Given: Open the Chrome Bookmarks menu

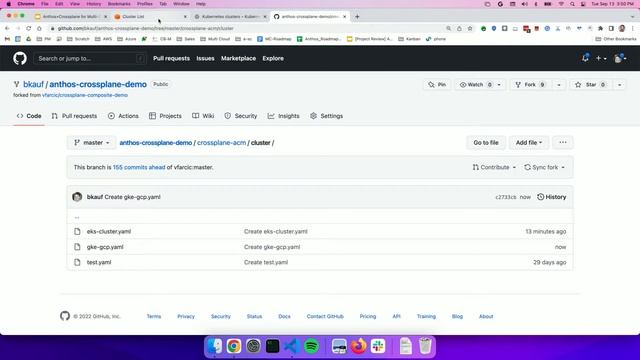Looking at the screenshot, I should [119, 4].
